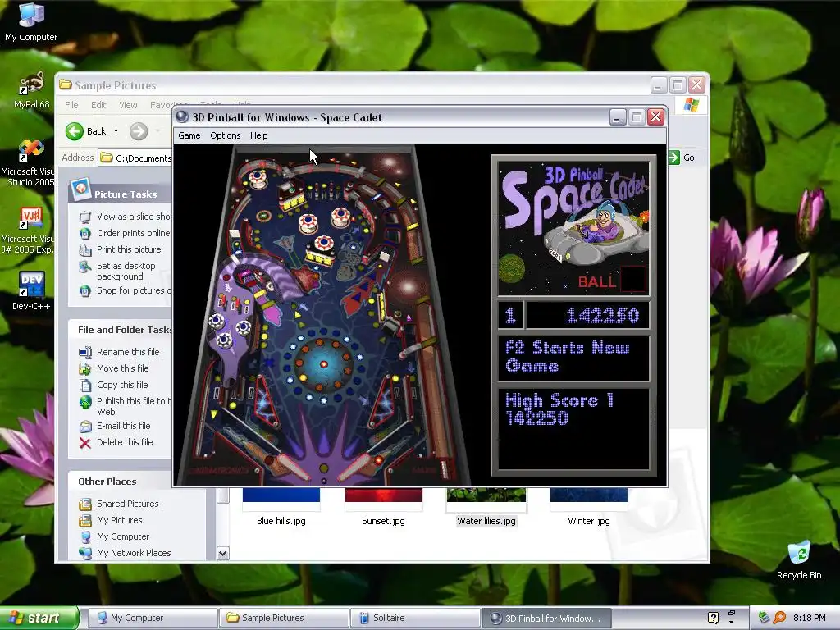Click the Windows Start button
Viewport: 840px width, 630px height.
[x=39, y=618]
